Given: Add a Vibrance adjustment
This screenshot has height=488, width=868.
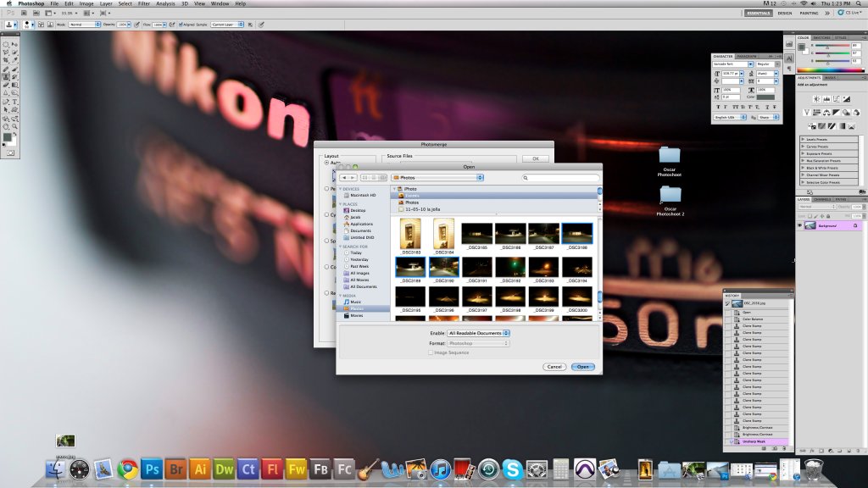Looking at the screenshot, I should pyautogui.click(x=807, y=113).
